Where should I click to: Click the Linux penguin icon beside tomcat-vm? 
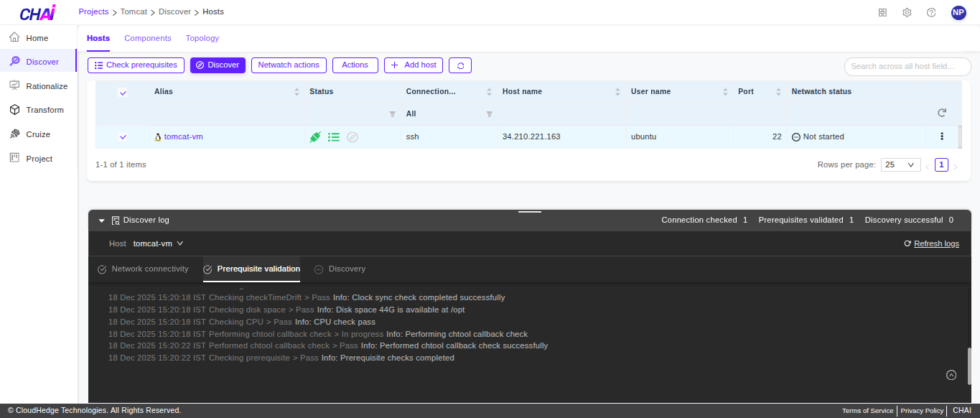click(x=158, y=136)
